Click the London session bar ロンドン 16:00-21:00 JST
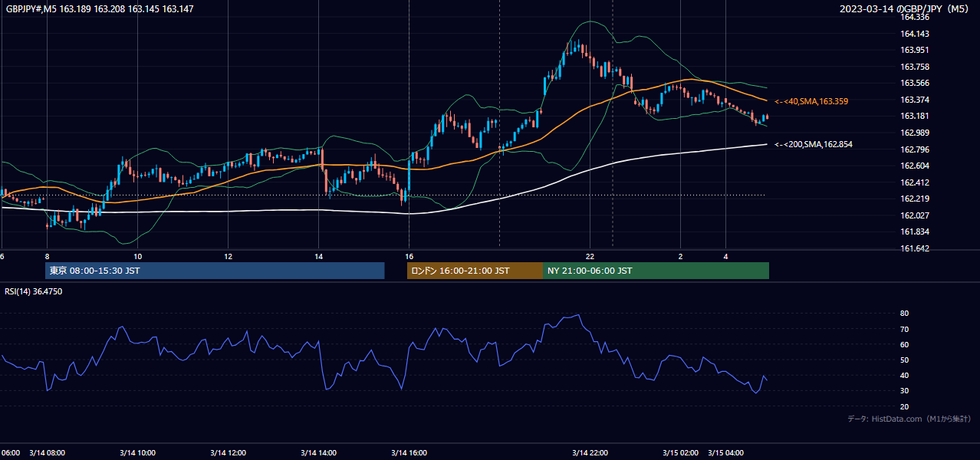This screenshot has width=980, height=460. 475,271
